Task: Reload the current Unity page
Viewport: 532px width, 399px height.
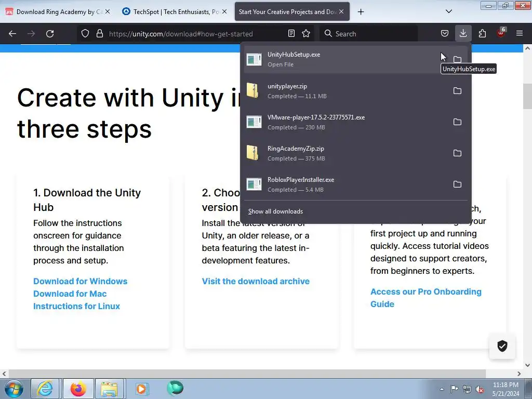Action: point(50,34)
